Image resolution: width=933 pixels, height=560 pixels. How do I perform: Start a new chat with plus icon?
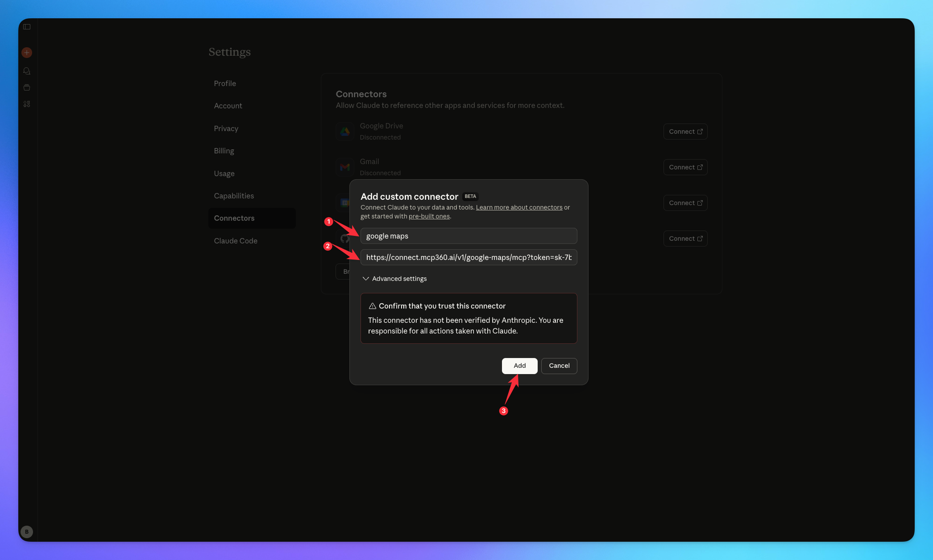(x=27, y=53)
